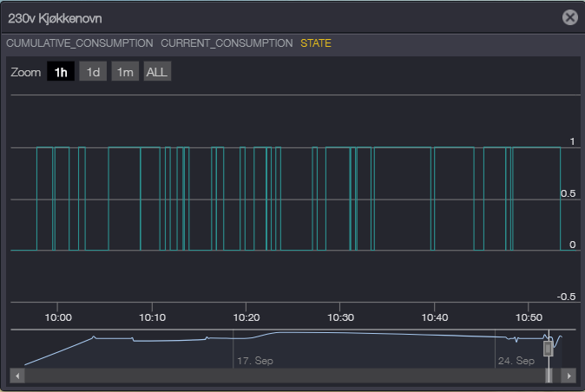585x392 pixels.
Task: Click the 10:30 time axis label
Action: click(340, 317)
